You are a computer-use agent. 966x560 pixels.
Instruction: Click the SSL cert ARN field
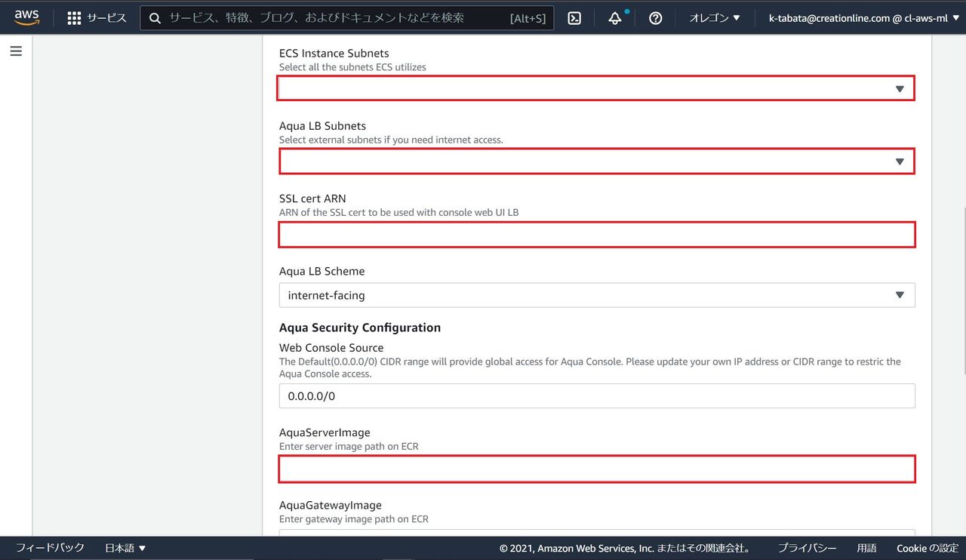[596, 235]
